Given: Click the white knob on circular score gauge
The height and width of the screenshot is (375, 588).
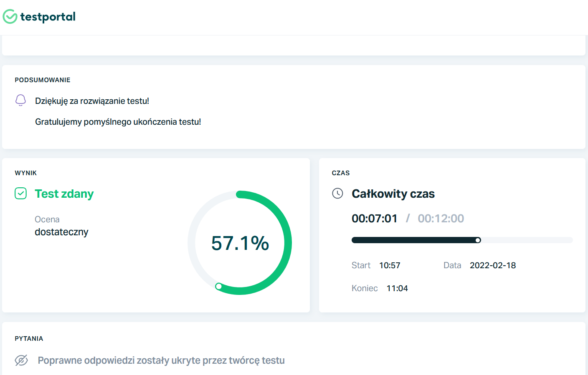Looking at the screenshot, I should coord(218,286).
